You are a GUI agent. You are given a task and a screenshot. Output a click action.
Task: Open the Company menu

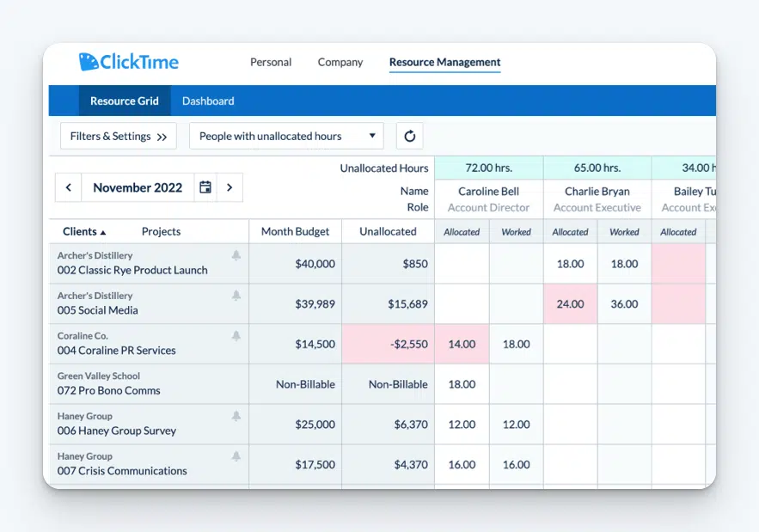pos(340,62)
